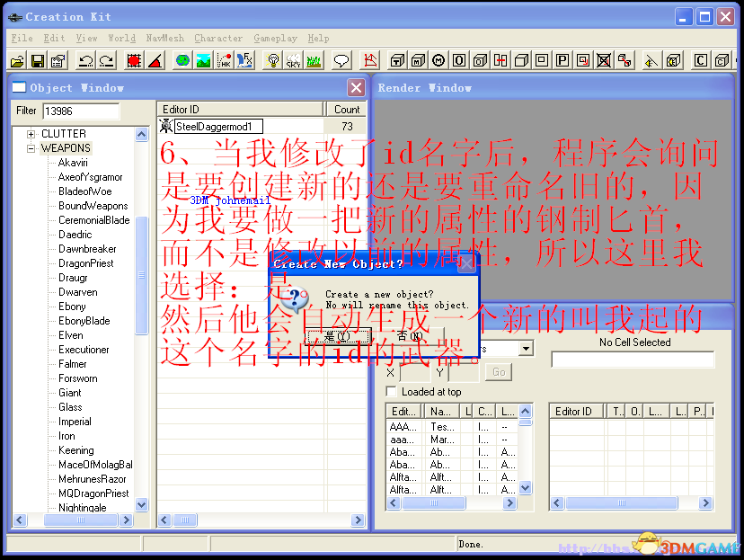Open the File menu
Viewport: 744px width, 560px height.
coord(22,38)
